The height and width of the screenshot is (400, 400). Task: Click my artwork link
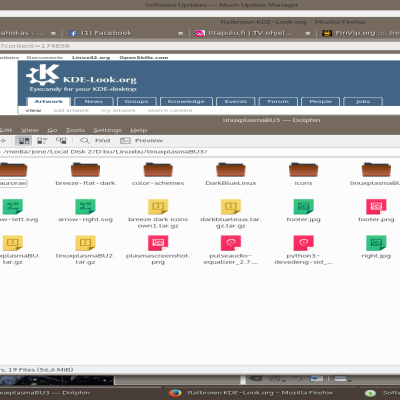click(x=118, y=110)
